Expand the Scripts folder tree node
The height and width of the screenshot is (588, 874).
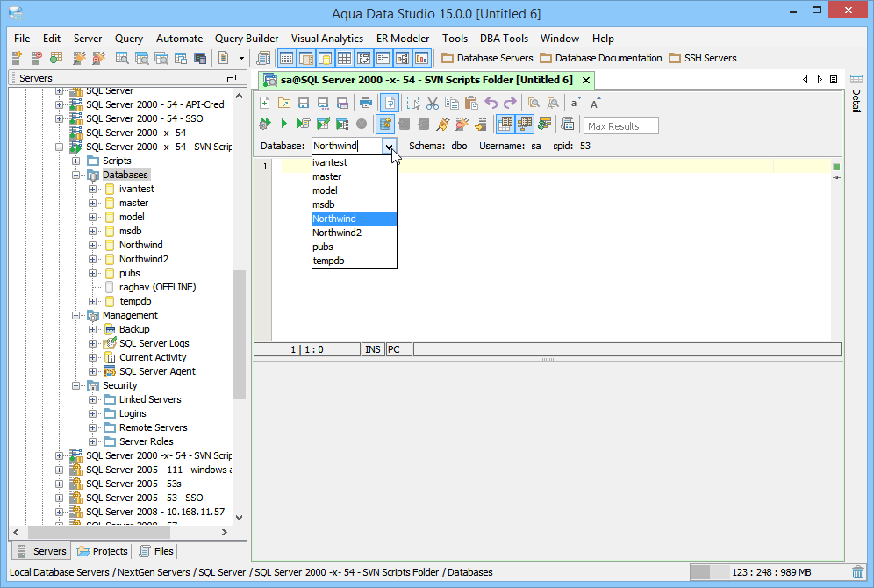(75, 161)
